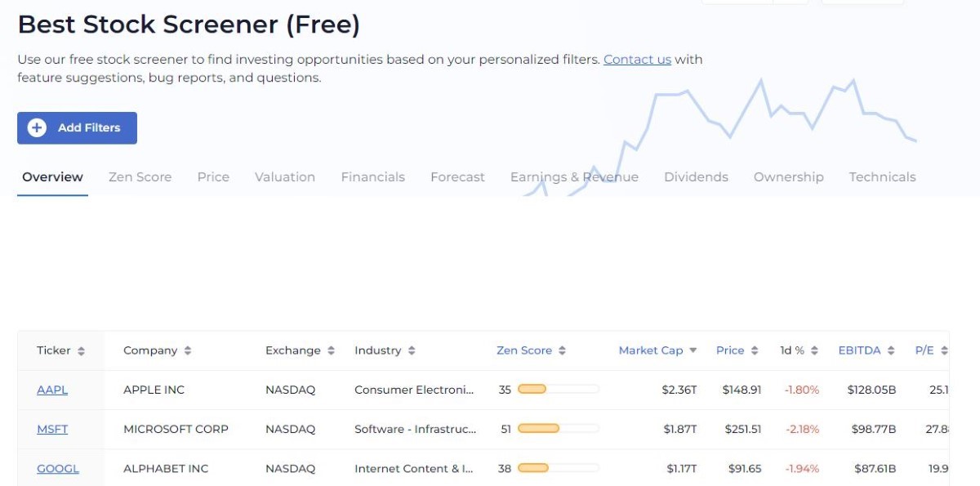Click the $1.87T market cap value
The image size is (980, 486).
click(x=680, y=430)
